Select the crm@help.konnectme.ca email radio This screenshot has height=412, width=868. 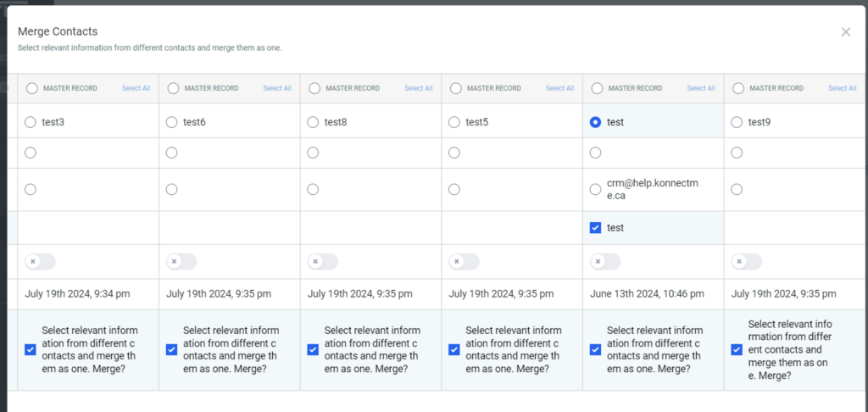(596, 189)
